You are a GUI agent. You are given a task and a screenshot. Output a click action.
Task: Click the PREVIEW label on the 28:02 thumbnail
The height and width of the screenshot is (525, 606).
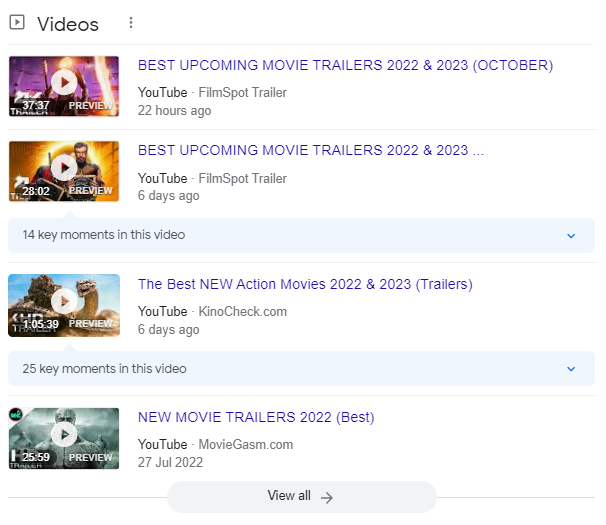pos(91,191)
